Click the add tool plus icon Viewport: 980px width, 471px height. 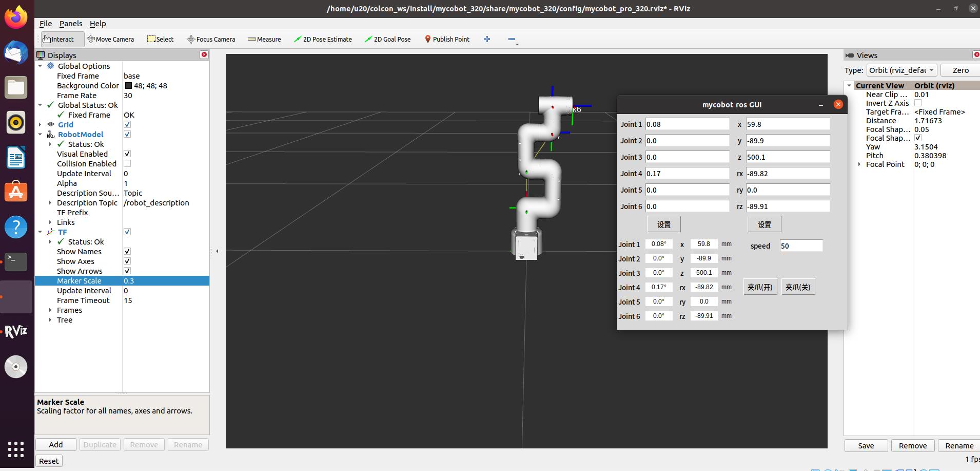(487, 39)
